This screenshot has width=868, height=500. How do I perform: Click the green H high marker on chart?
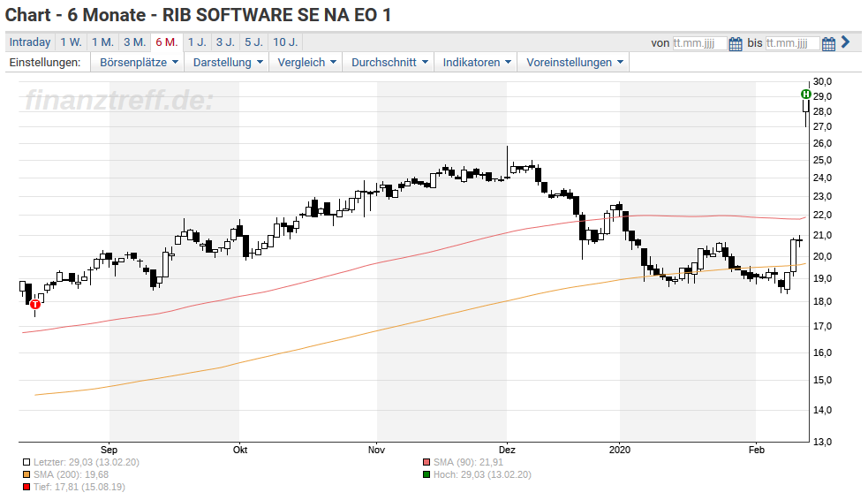tap(806, 95)
